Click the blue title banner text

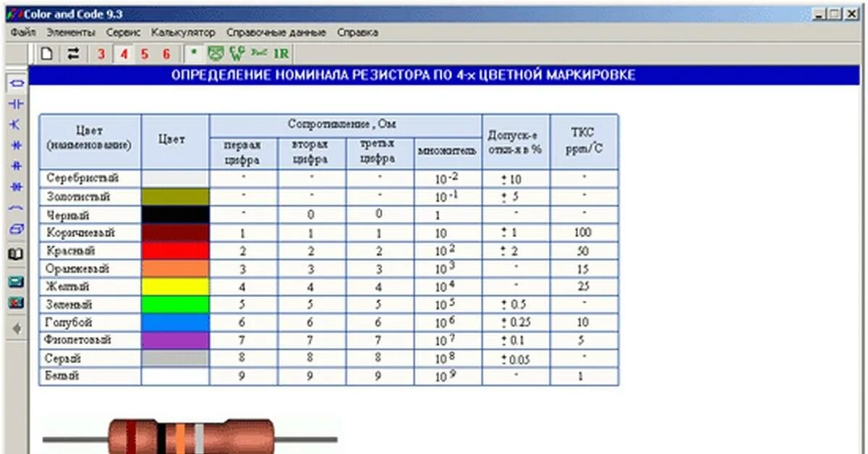pyautogui.click(x=403, y=75)
